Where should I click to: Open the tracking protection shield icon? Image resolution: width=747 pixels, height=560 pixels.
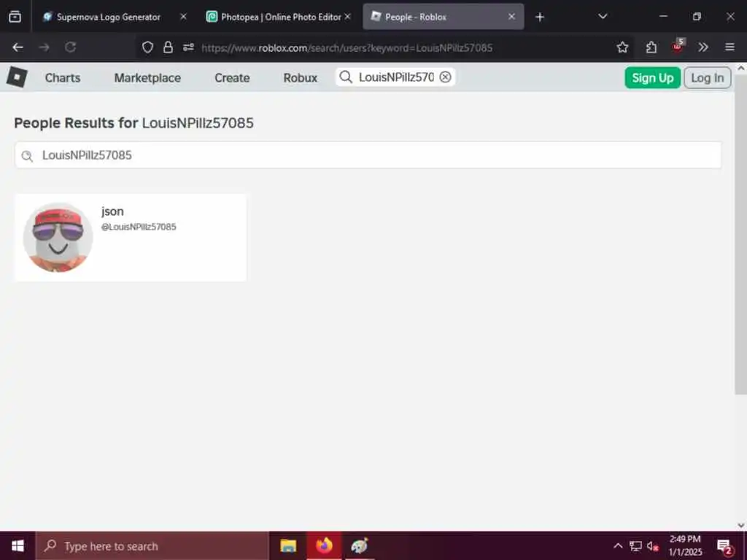pyautogui.click(x=147, y=47)
